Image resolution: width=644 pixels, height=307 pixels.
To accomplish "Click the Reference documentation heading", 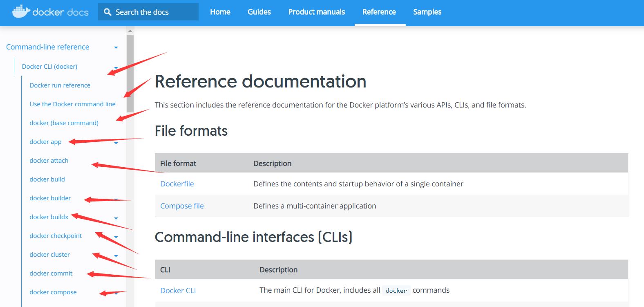I will [260, 81].
